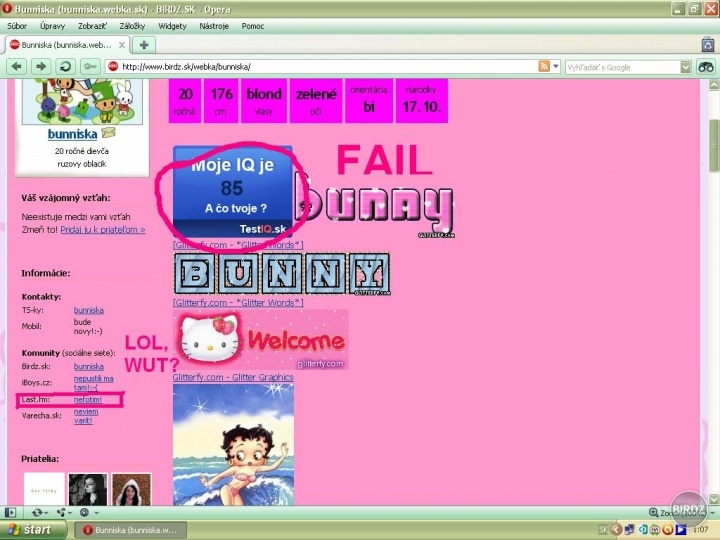
Task: Open the Zobraziť menu
Action: pyautogui.click(x=92, y=26)
